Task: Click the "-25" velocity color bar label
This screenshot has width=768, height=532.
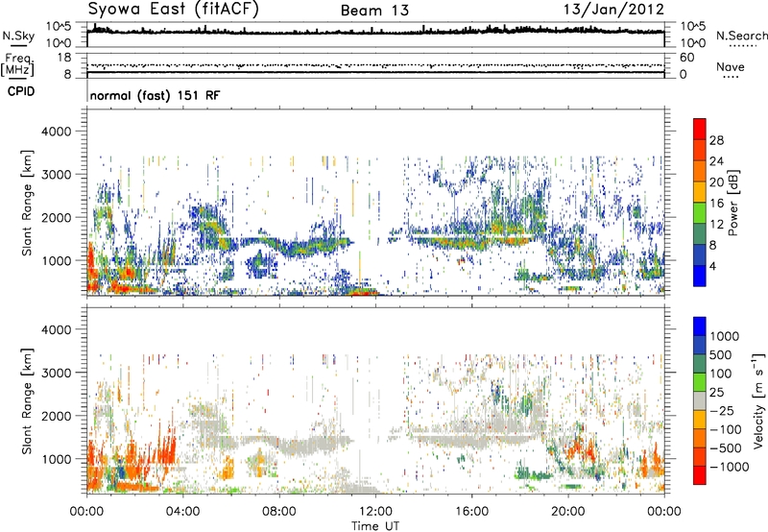Action: (x=722, y=410)
